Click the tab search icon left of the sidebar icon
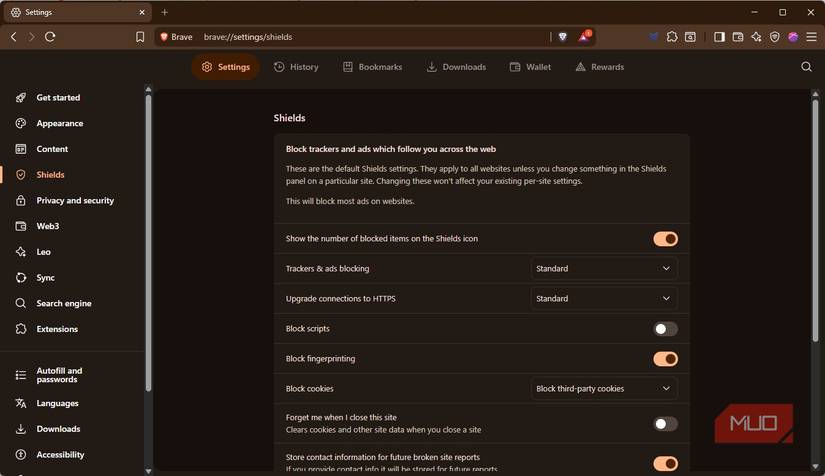825x476 pixels. [x=690, y=37]
